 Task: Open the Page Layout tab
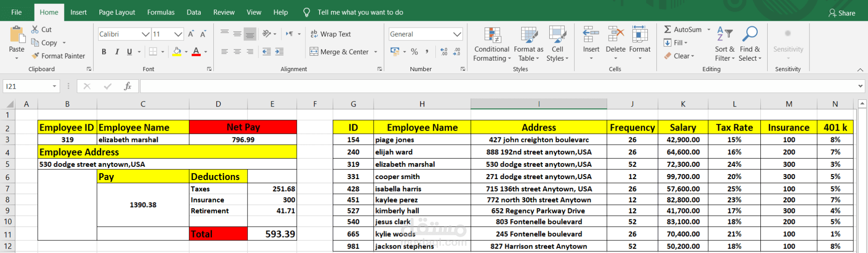pos(117,12)
